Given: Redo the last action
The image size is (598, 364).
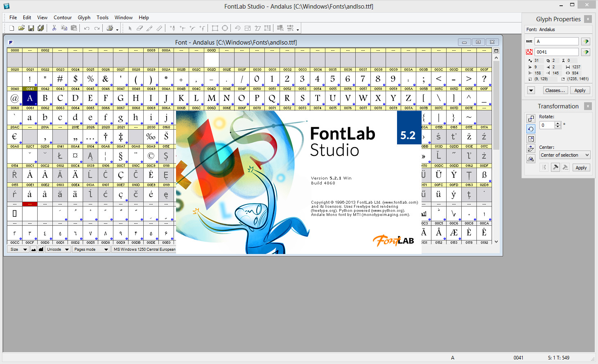Looking at the screenshot, I should [97, 28].
